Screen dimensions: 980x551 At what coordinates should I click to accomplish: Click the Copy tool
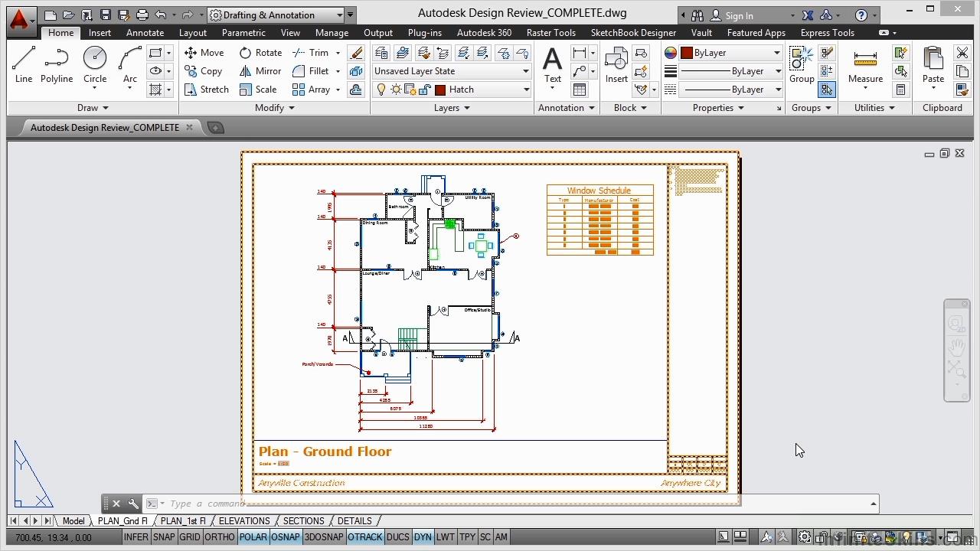[204, 71]
